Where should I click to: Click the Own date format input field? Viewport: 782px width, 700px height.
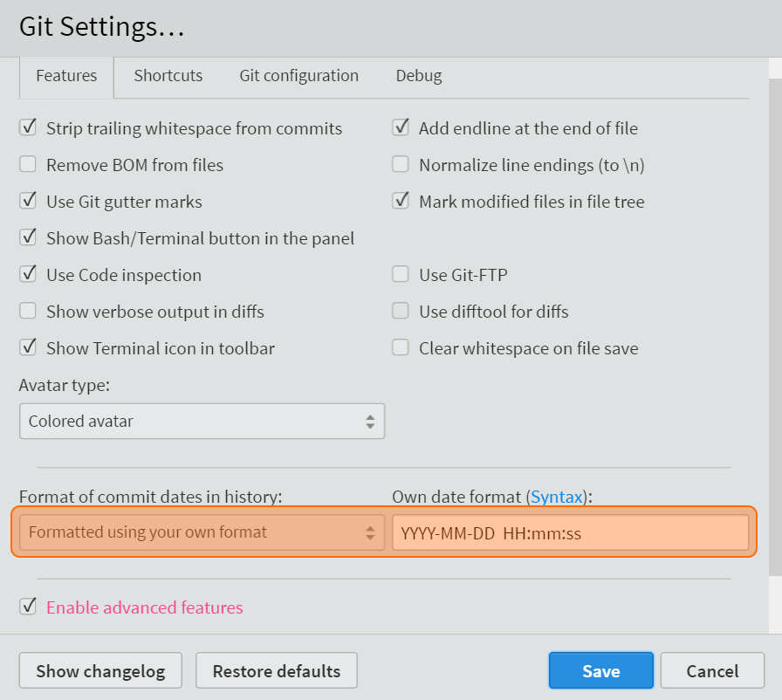pos(570,532)
